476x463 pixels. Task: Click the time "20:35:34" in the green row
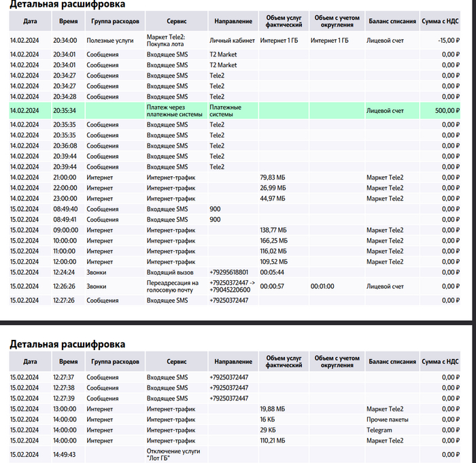tap(65, 111)
